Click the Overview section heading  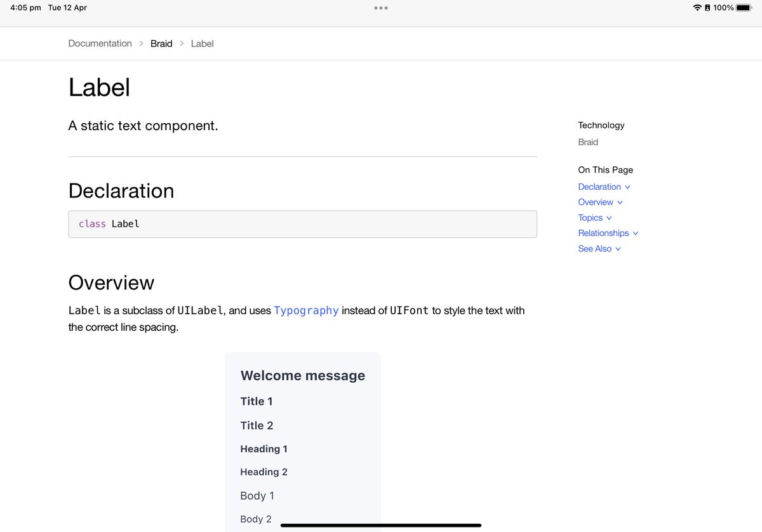point(111,283)
